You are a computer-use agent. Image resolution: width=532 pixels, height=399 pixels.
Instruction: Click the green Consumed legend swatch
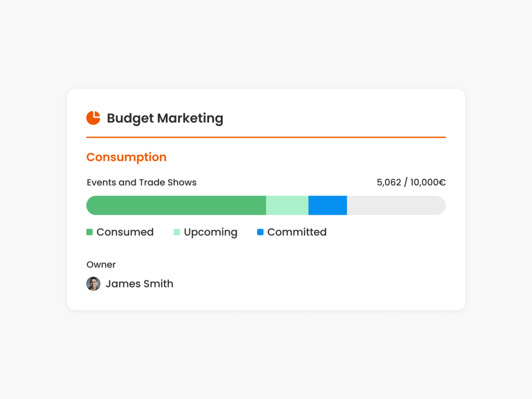pos(89,232)
